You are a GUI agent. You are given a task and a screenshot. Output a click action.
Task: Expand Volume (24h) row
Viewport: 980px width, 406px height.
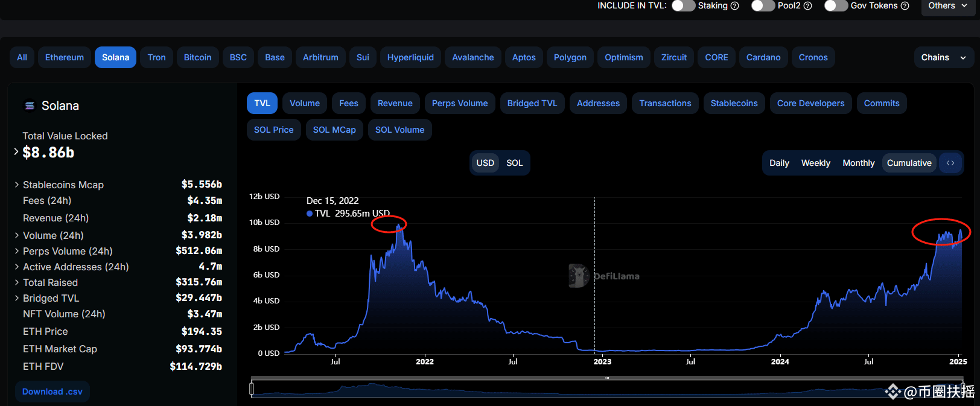tap(17, 235)
